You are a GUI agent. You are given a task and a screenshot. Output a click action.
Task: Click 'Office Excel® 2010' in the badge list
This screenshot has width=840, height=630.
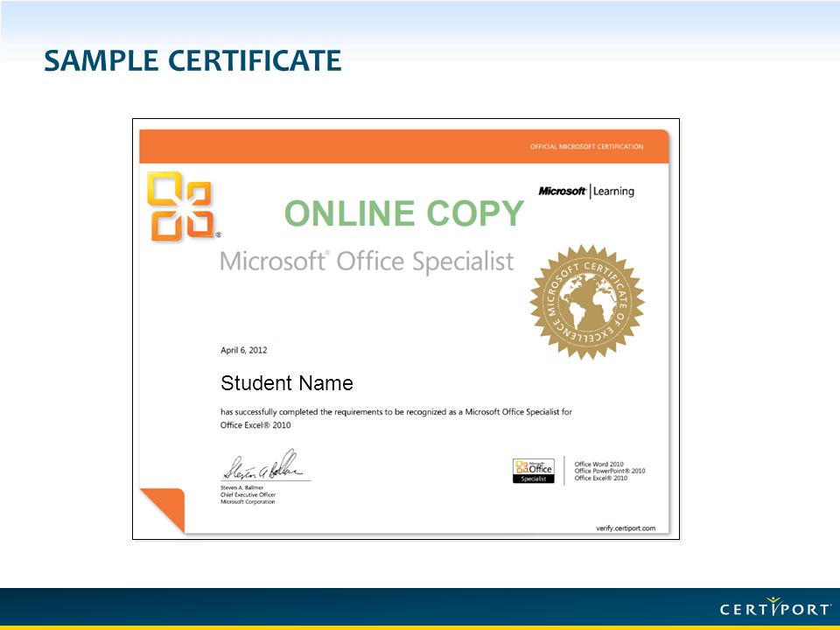tap(600, 478)
